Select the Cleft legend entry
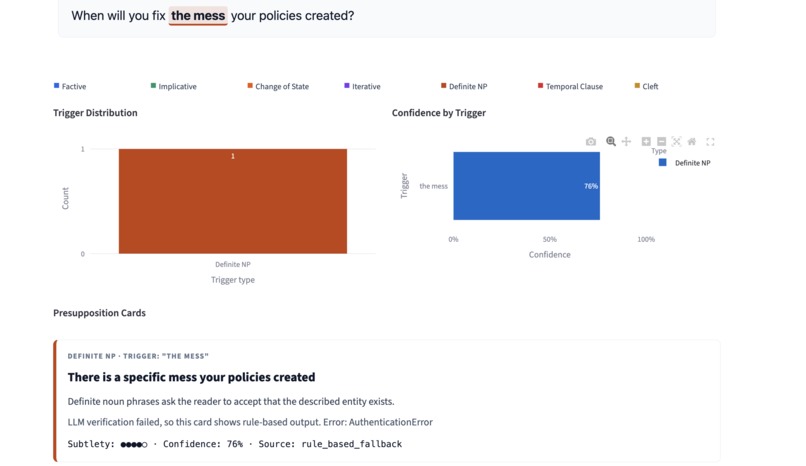Viewport: 806px width, 466px height. coord(646,86)
